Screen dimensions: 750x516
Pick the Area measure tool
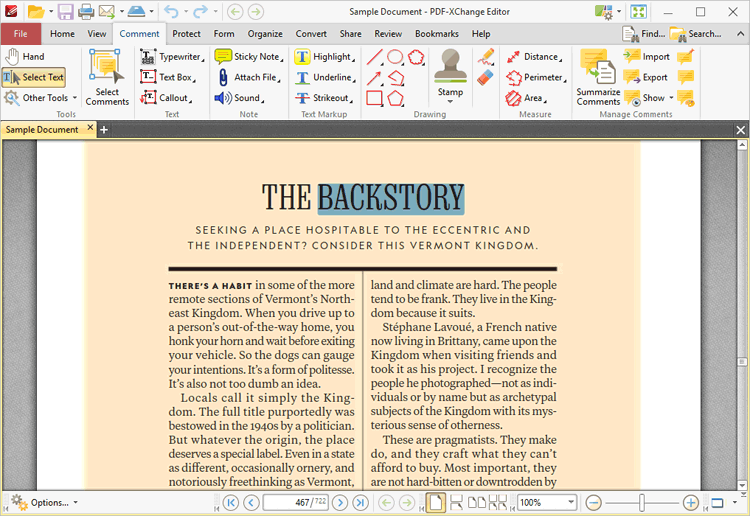[526, 98]
